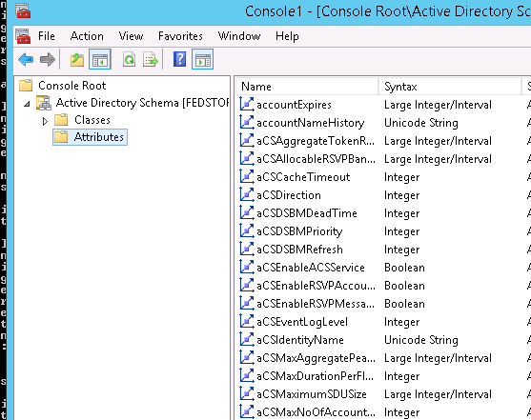Click the toolbox icon beside File menu
Screen dimensions: 531x420
pos(23,36)
